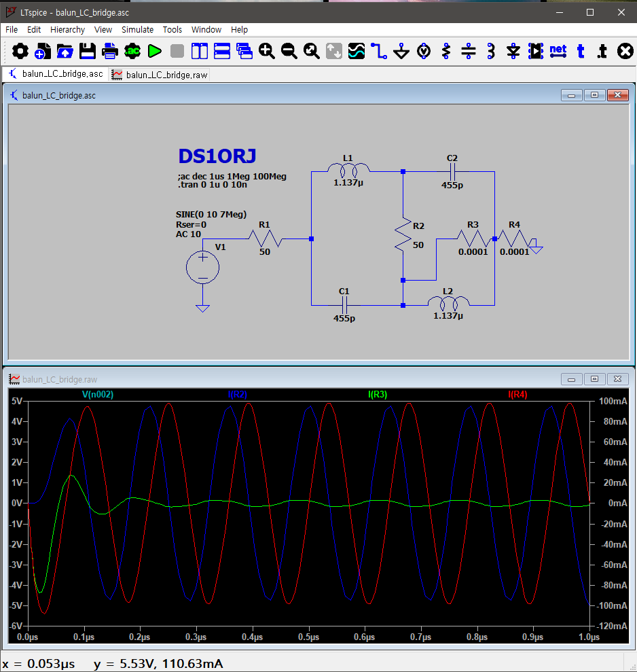Print the schematic with printer icon
The width and height of the screenshot is (637, 672).
[110, 52]
